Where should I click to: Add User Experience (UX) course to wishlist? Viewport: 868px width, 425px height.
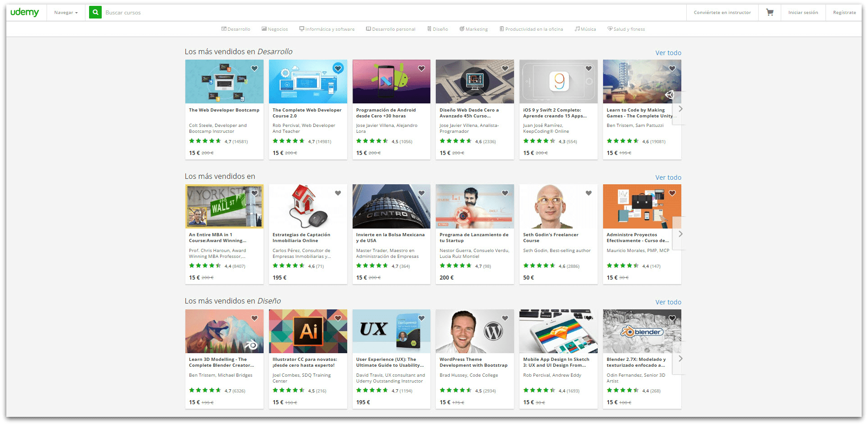(x=421, y=318)
